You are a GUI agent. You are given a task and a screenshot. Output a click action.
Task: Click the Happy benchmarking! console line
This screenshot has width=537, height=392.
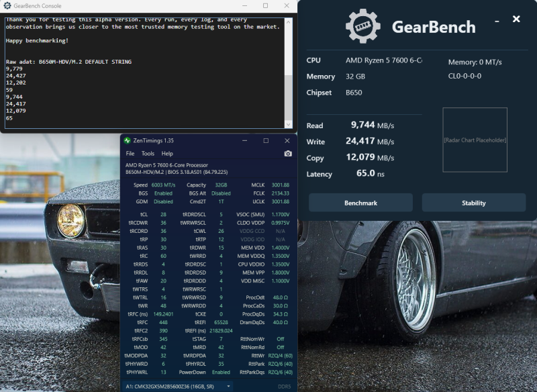(37, 40)
